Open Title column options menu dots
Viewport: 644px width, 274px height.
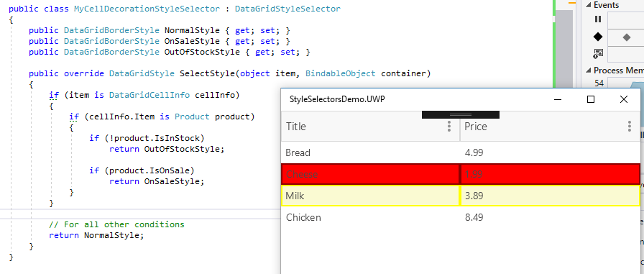[449, 126]
